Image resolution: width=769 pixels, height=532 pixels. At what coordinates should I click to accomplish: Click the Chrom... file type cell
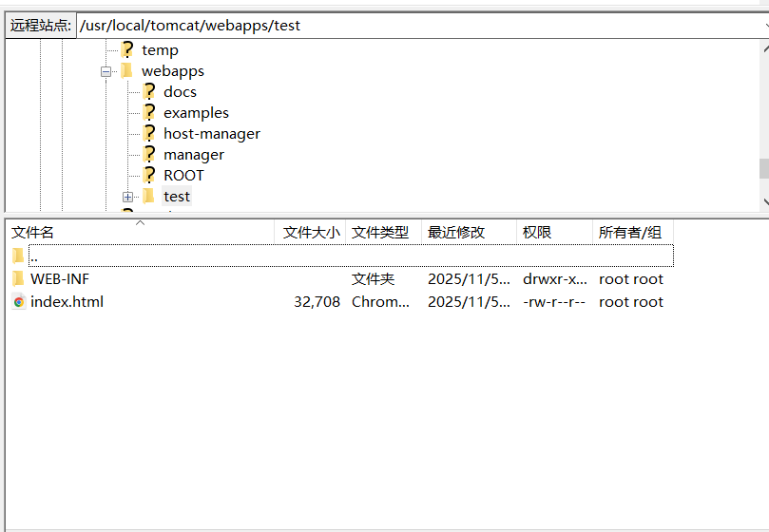tap(380, 301)
